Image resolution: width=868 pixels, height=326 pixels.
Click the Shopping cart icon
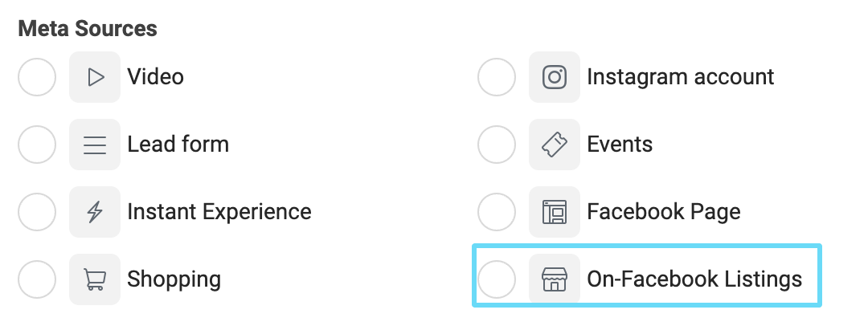[x=95, y=279]
